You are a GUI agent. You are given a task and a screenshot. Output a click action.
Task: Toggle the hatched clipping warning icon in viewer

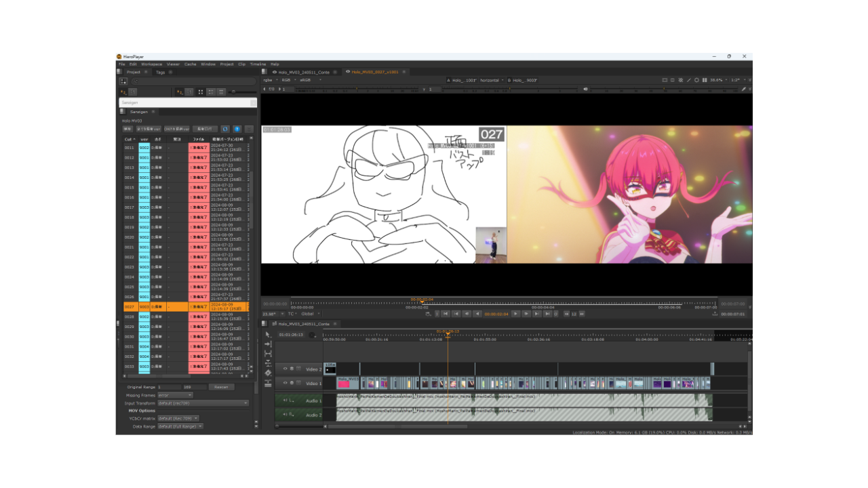pyautogui.click(x=680, y=80)
